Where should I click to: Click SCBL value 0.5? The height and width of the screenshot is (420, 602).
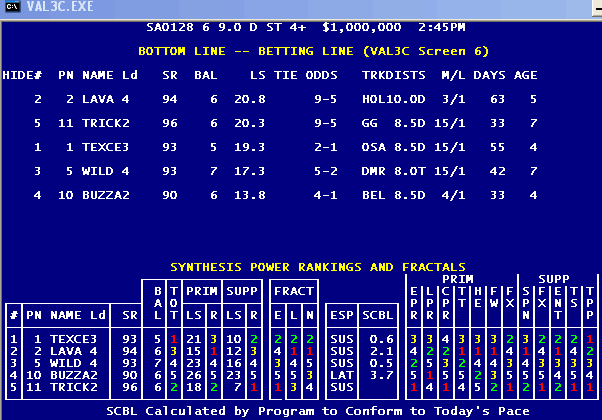point(382,363)
